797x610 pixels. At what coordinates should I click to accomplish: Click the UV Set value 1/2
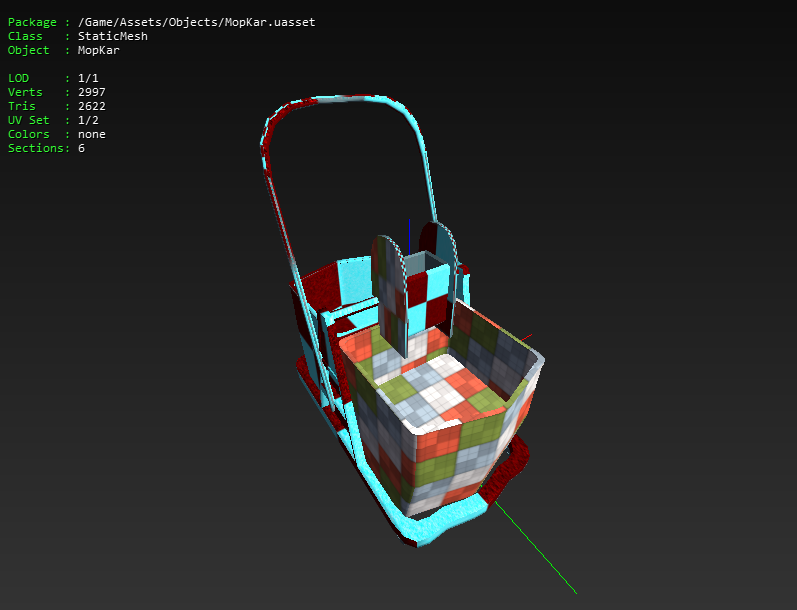click(88, 120)
